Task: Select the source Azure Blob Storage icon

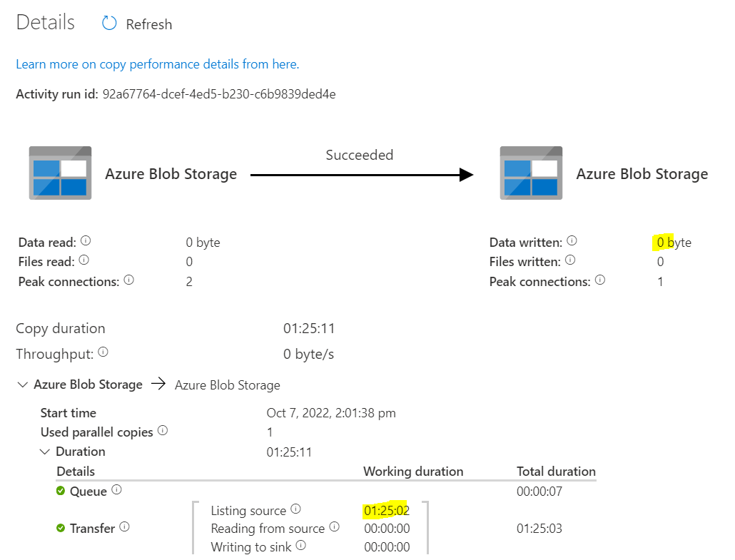Action: 60,173
